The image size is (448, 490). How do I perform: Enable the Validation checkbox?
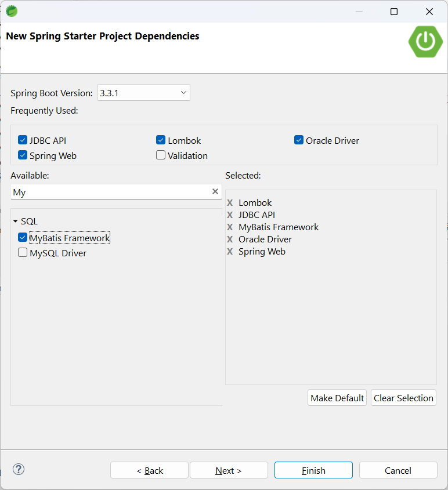point(161,155)
